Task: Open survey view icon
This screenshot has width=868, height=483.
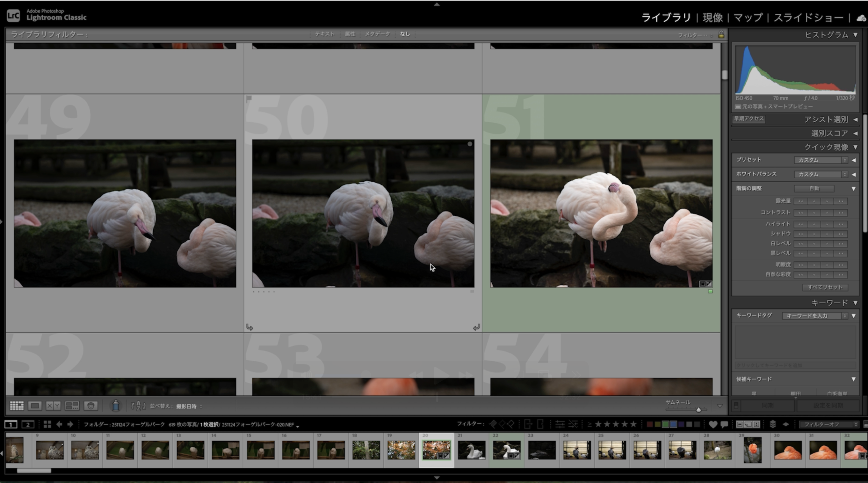Action: 72,406
